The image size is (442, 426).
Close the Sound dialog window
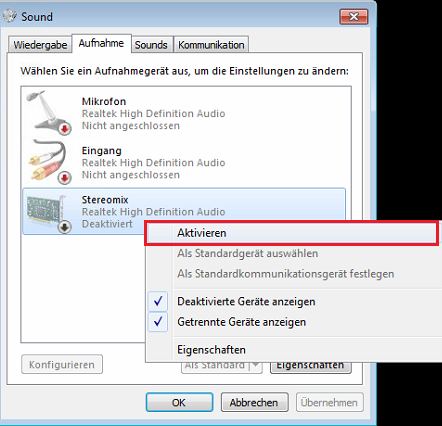[354, 17]
